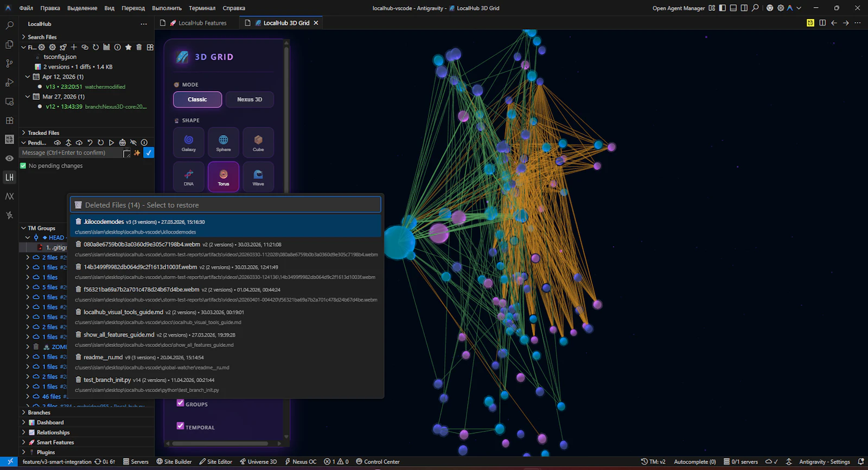The image size is (868, 470).
Task: Select the DNA shape
Action: point(189,177)
